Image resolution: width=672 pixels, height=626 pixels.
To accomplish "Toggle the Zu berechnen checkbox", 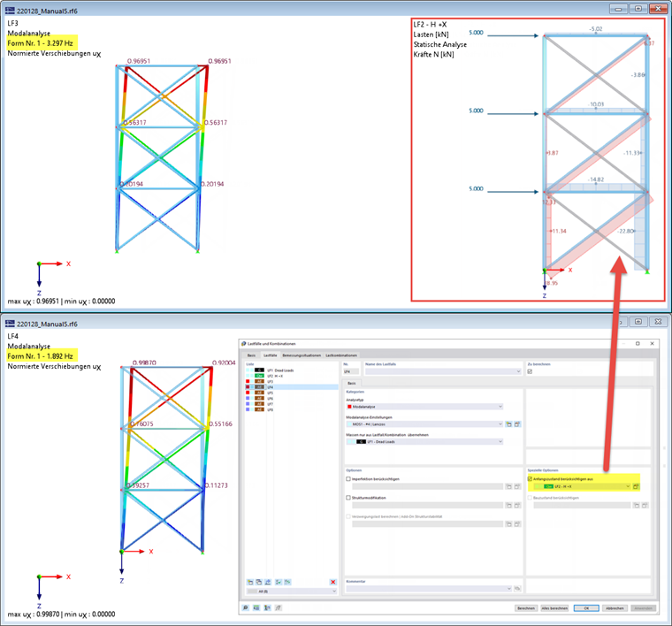I will (530, 371).
